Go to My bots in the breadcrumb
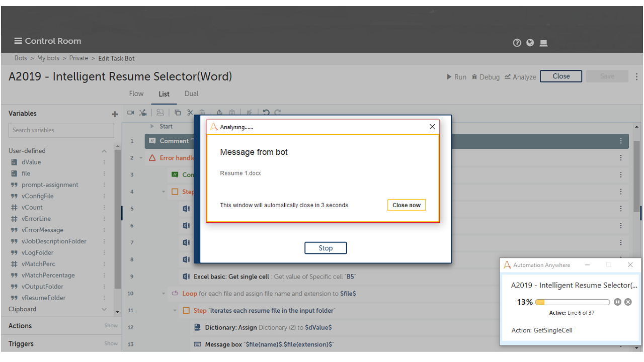This screenshot has height=362, width=644. click(x=48, y=58)
